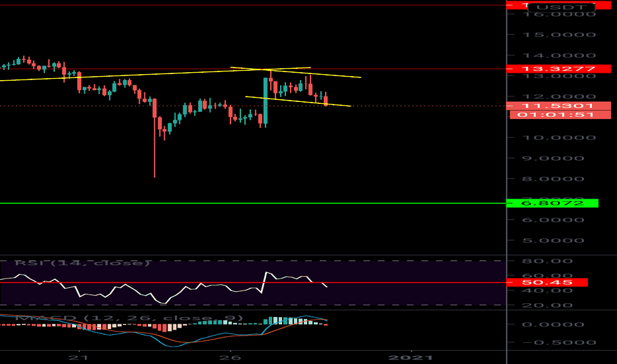Click the long-wick red candle near 8.0000
617x364 pixels.
tap(155, 138)
